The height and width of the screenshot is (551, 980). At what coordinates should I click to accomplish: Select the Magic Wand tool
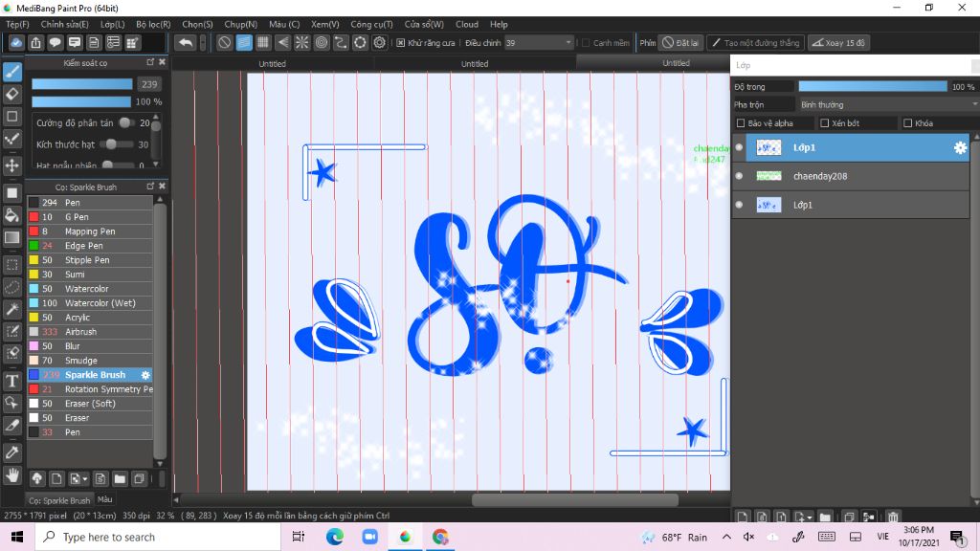tap(11, 309)
